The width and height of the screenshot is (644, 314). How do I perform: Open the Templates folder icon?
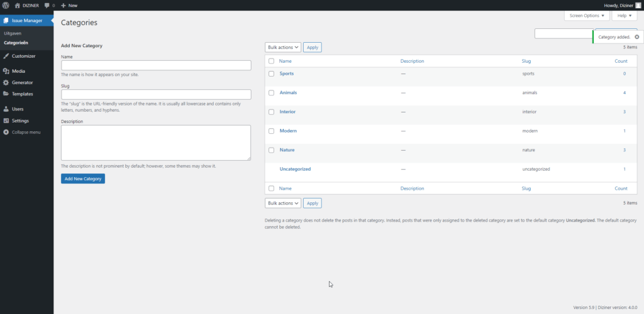[x=6, y=94]
